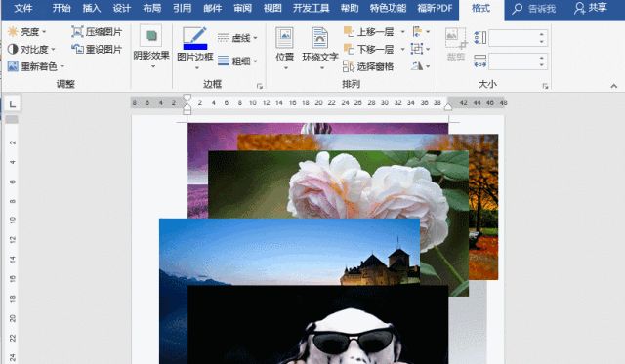Select the white rose picture
Screen dimensions: 625x364
coord(338,184)
